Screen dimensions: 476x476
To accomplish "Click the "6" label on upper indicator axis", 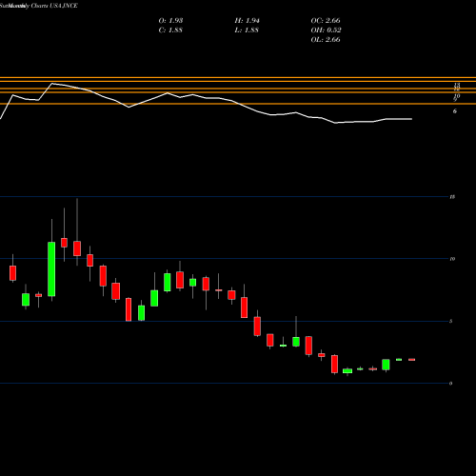I will pyautogui.click(x=455, y=111).
